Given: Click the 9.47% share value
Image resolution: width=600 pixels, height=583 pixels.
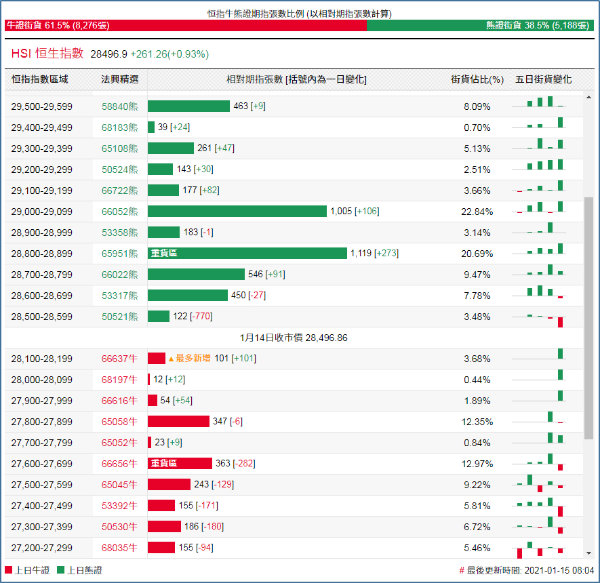Looking at the screenshot, I should pos(477,275).
